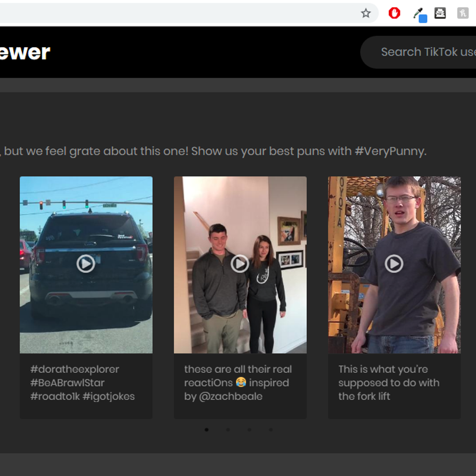Click the #VeryPunny hashtag description text
Viewport: 476px width, 476px height.
[214, 151]
